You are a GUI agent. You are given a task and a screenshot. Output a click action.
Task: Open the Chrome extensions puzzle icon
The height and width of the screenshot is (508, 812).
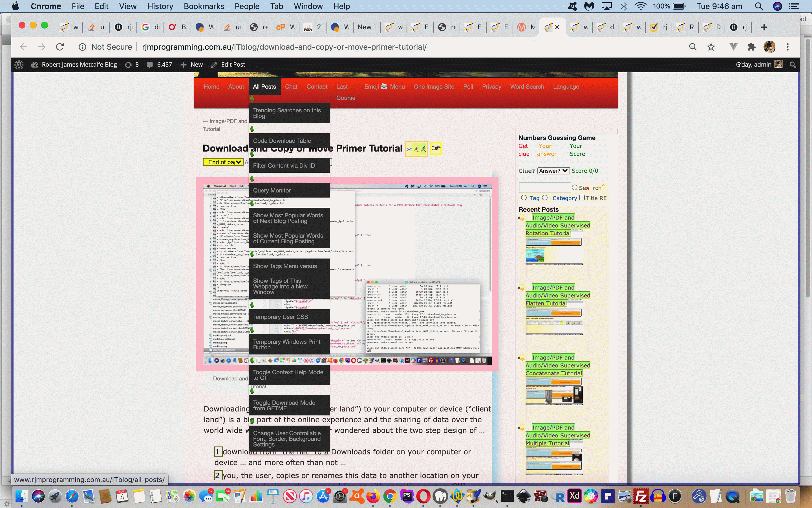pos(752,47)
